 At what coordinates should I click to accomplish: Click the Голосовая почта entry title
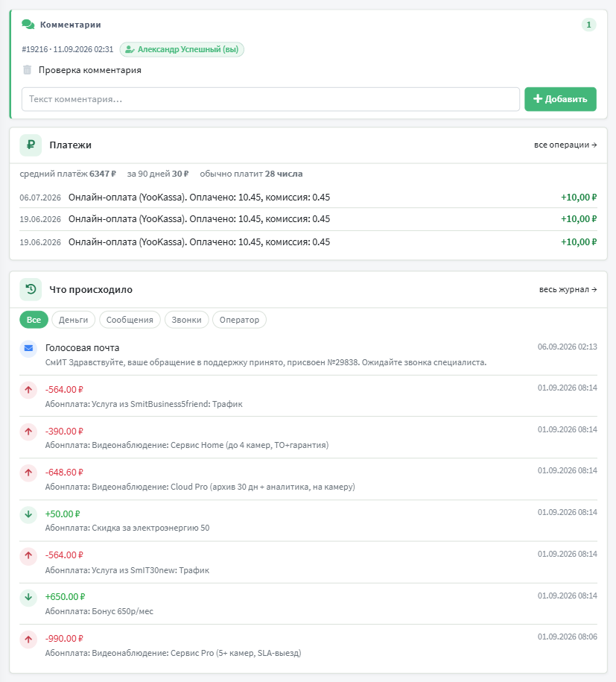(82, 347)
